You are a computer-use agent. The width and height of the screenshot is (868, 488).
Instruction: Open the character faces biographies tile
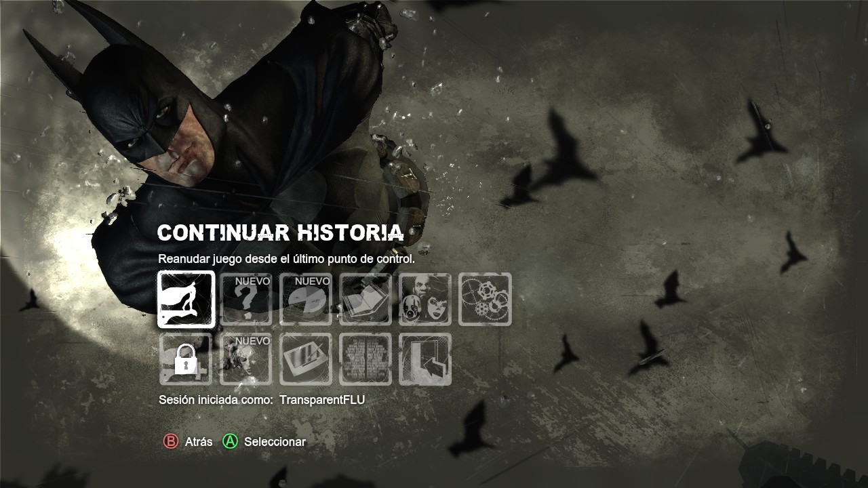click(x=425, y=300)
